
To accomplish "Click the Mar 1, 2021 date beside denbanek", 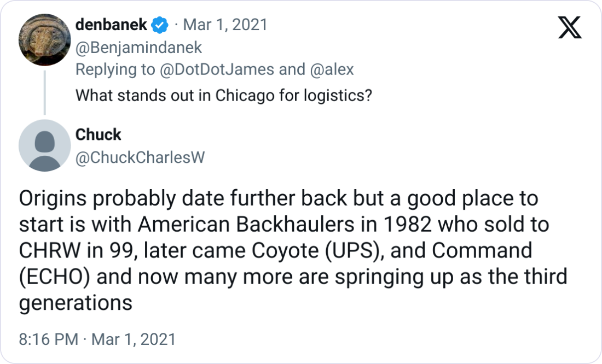I will [x=225, y=25].
